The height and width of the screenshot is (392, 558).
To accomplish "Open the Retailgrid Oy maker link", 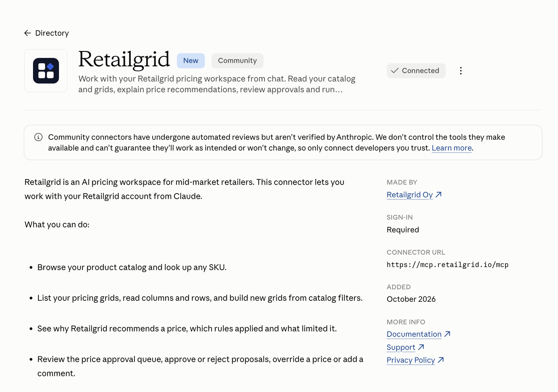I will click(410, 195).
